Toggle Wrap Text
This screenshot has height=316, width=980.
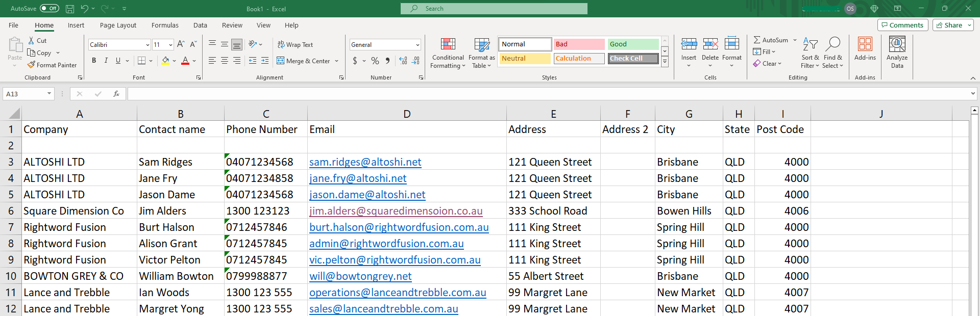click(x=295, y=45)
